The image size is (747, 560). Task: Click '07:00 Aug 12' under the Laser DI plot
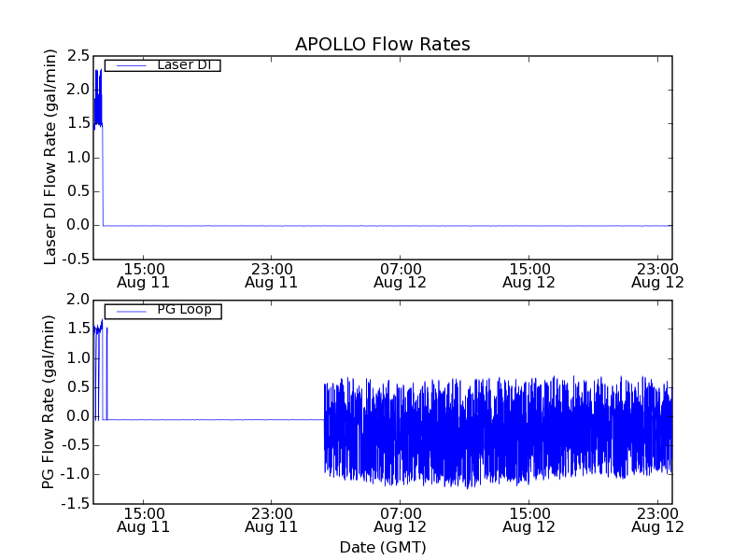pyautogui.click(x=401, y=276)
